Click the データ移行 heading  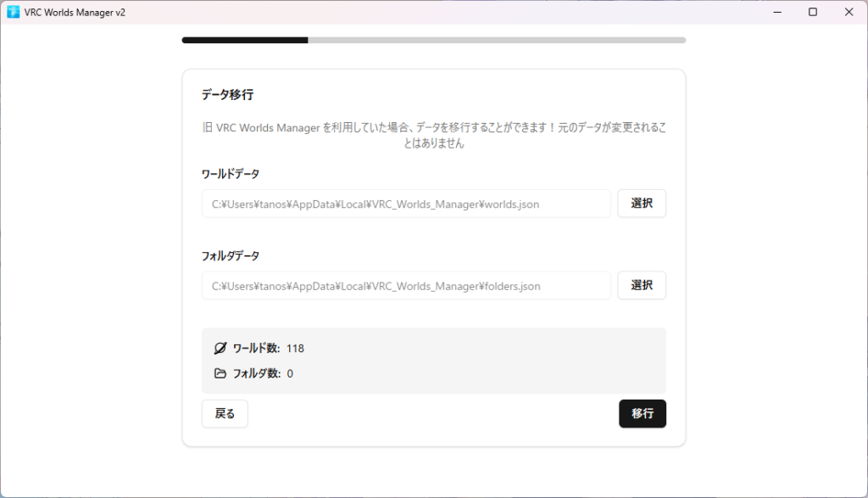click(227, 95)
